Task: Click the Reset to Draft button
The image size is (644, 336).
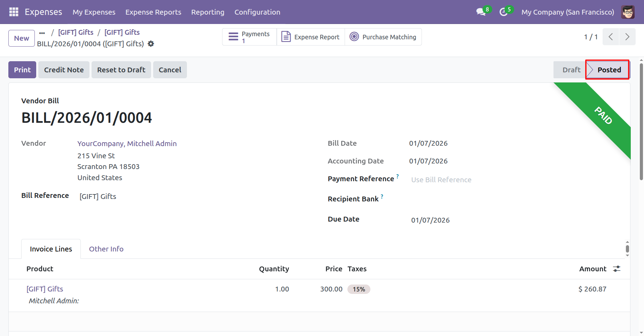Action: point(121,70)
